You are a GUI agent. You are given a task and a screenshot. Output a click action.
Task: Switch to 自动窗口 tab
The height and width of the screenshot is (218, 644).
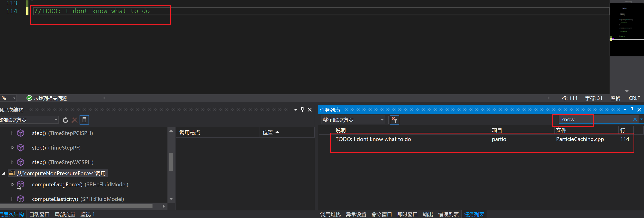(x=39, y=214)
